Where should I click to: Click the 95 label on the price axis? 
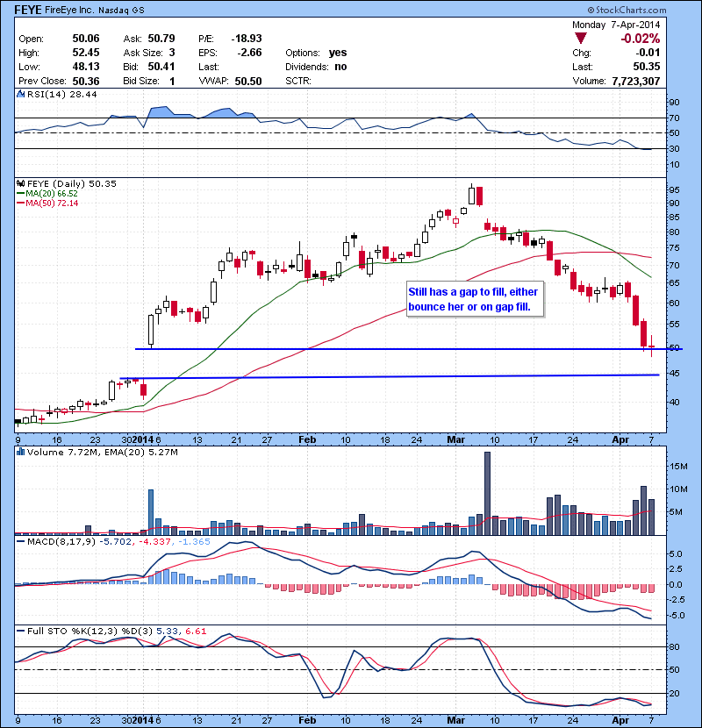click(674, 189)
